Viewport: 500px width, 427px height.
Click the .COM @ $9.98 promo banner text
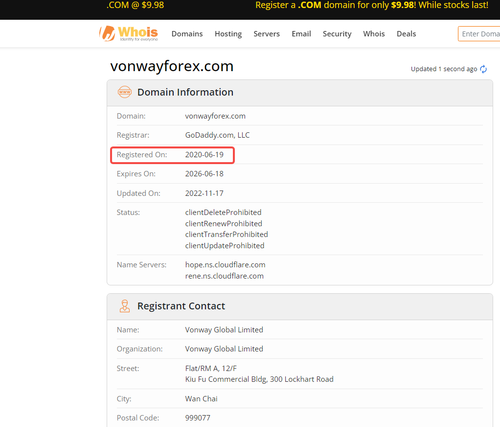pyautogui.click(x=135, y=5)
